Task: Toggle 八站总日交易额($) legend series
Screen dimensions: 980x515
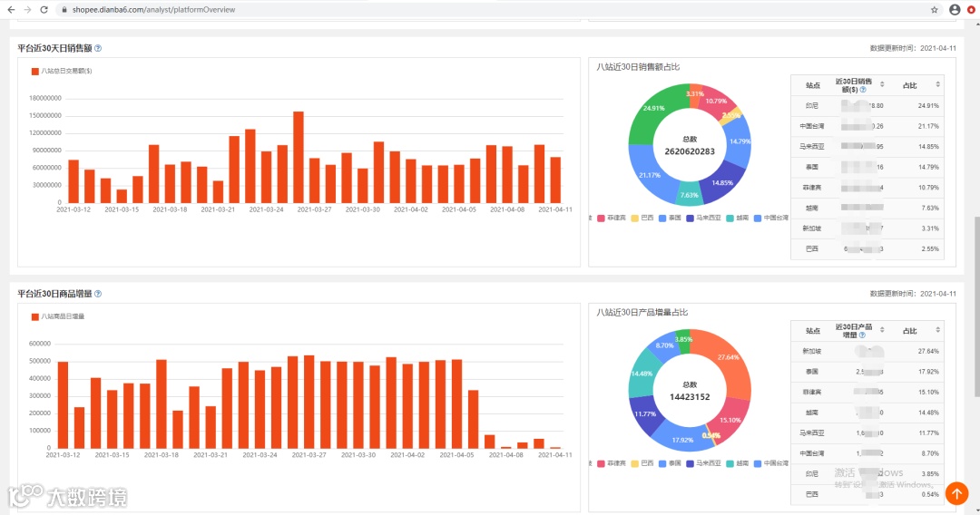Action: pos(62,71)
